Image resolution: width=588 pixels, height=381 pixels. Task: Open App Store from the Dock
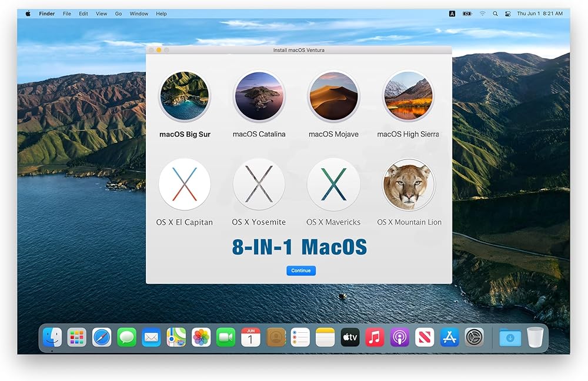tap(450, 337)
